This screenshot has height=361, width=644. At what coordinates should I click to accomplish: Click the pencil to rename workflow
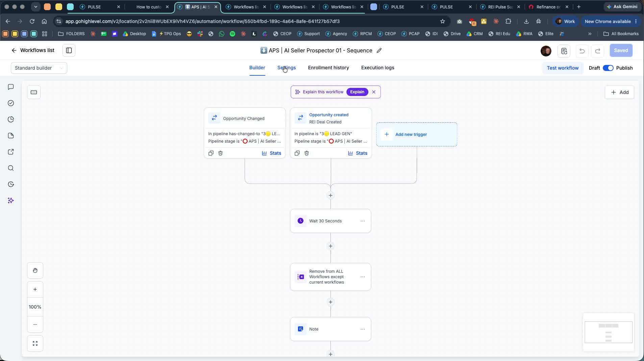[379, 50]
